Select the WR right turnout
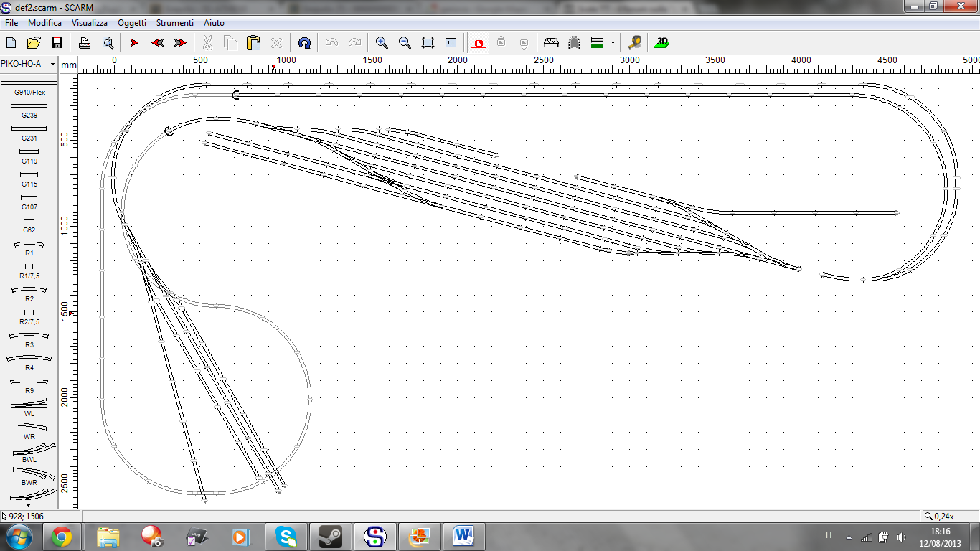980x551 pixels. 29,431
